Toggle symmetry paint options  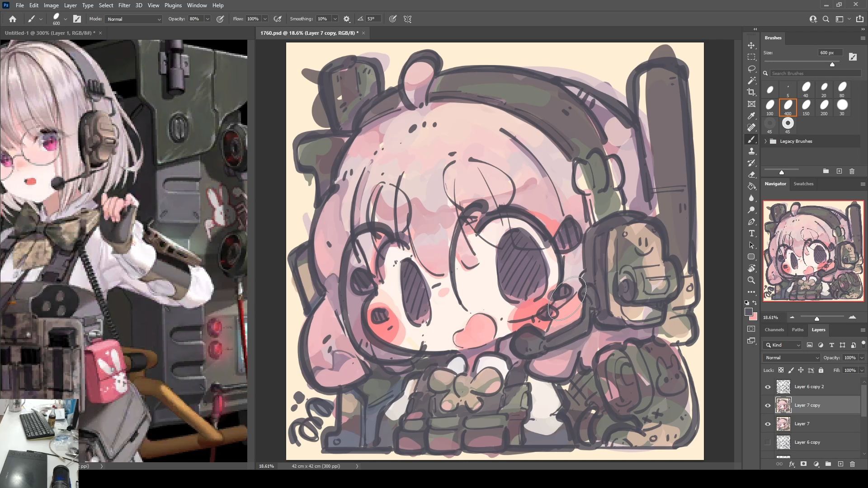pos(408,19)
